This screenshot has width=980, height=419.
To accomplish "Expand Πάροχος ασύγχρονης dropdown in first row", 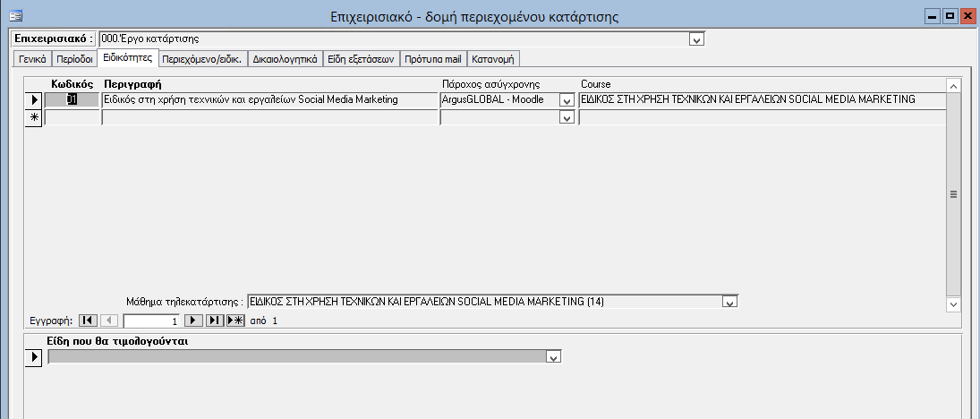I will [x=566, y=100].
